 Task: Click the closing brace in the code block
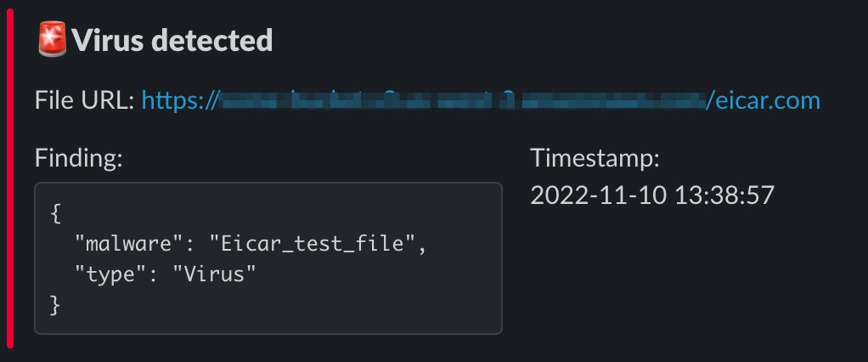55,305
